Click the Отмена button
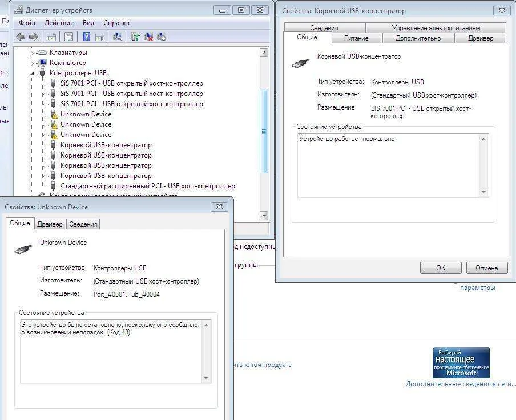Viewport: 516px width, 420px height. (x=487, y=268)
